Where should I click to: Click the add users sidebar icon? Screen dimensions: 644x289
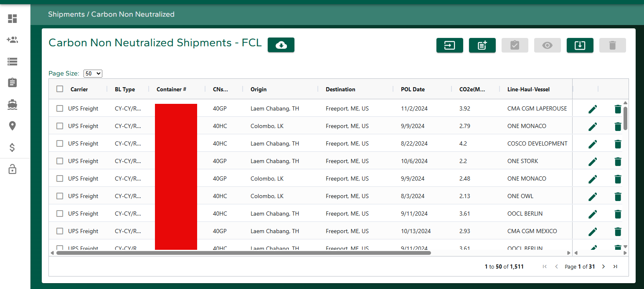point(13,40)
